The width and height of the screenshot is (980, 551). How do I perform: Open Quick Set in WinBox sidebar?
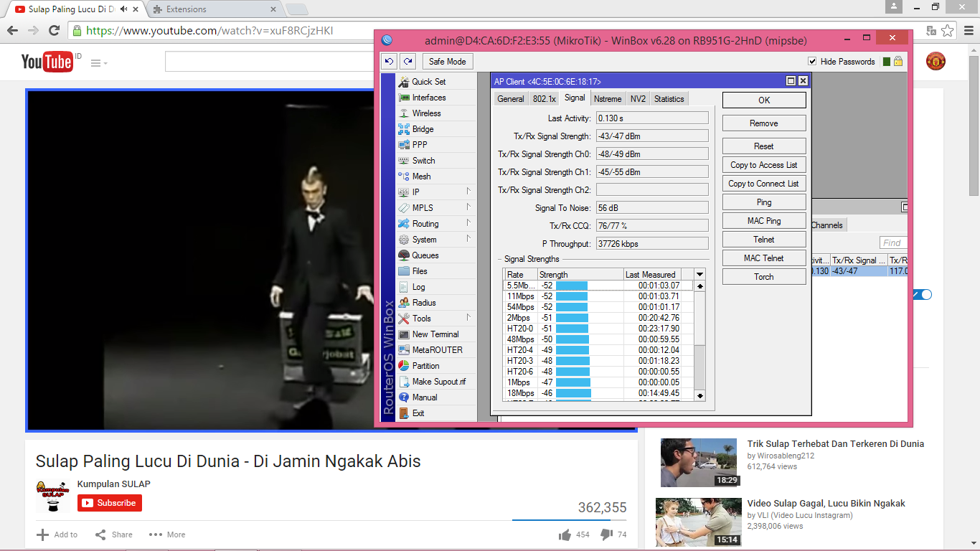[428, 82]
